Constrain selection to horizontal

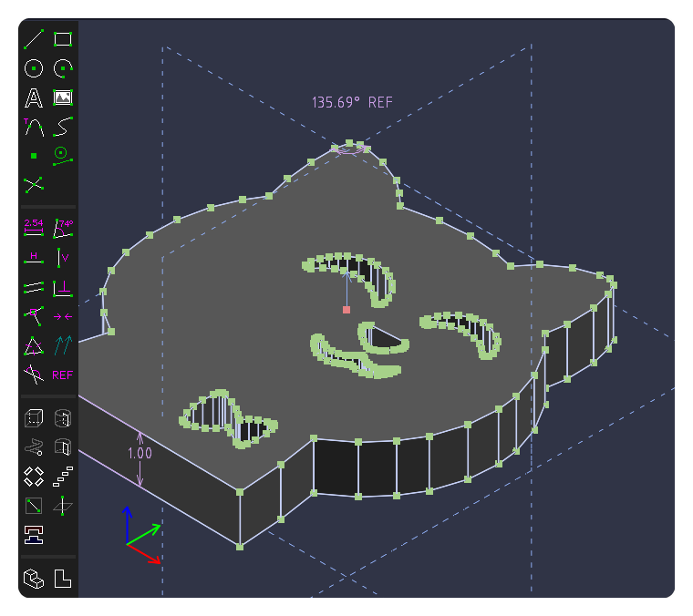click(34, 258)
